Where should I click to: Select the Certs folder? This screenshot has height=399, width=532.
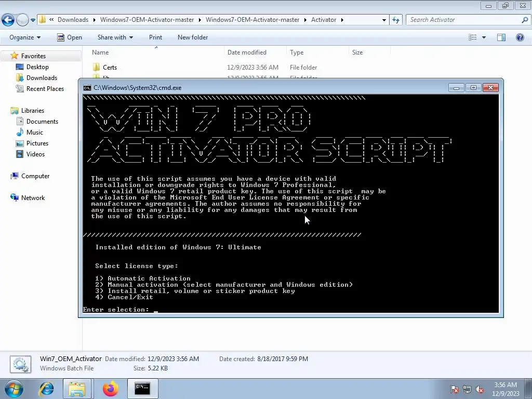pyautogui.click(x=110, y=68)
